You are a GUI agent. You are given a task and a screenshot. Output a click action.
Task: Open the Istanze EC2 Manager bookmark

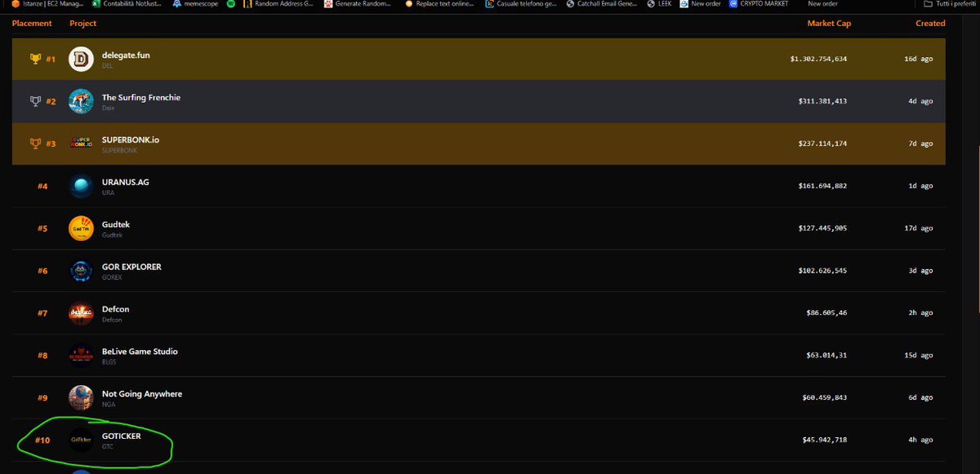(x=47, y=4)
